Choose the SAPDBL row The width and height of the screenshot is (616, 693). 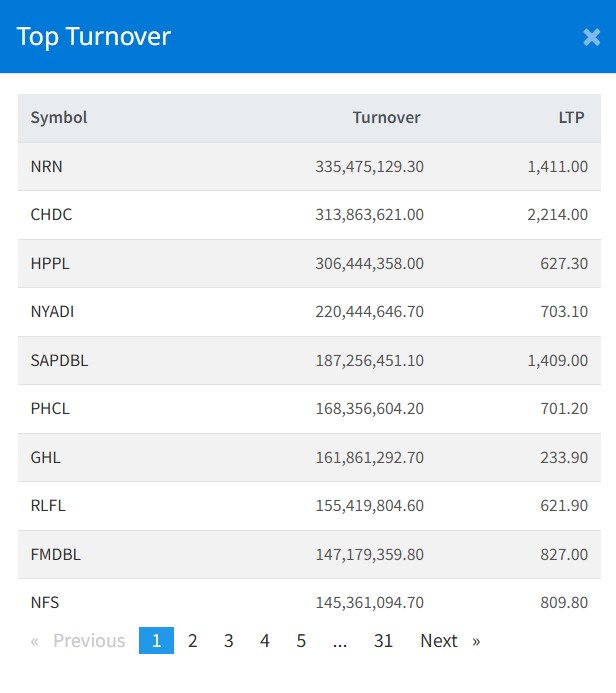point(60,360)
